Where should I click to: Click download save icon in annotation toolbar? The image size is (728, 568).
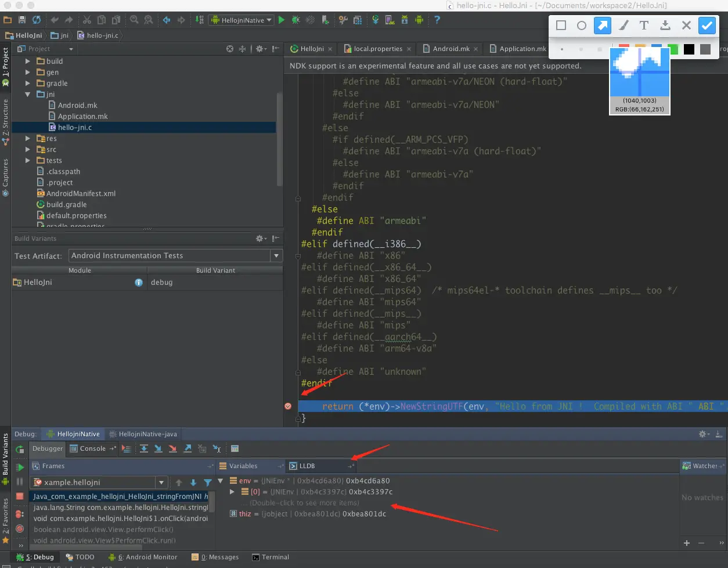[x=665, y=26]
